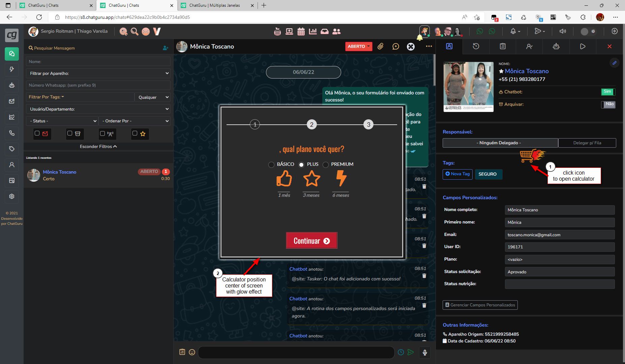
Task: Check the broadcast antenna filter checkbox
Action: (102, 133)
